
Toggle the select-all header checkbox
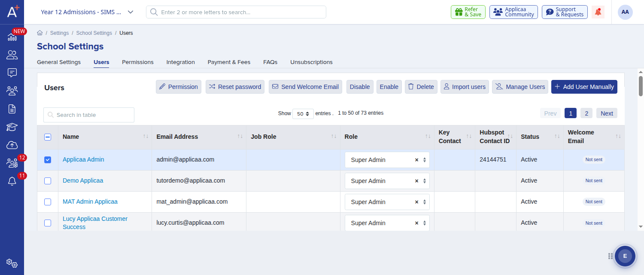click(48, 137)
